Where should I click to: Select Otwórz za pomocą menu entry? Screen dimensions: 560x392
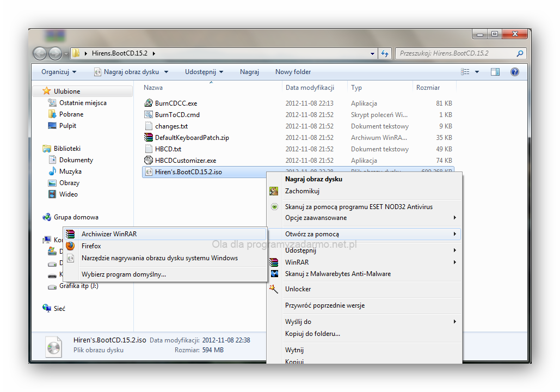[x=364, y=234]
